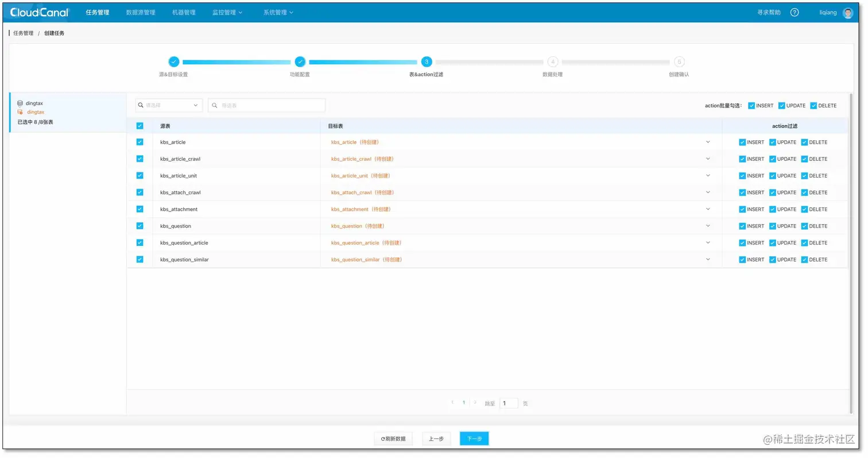Expand target table dropdown for kbs_article_unit
Screen dimensions: 868x458
[708, 176]
